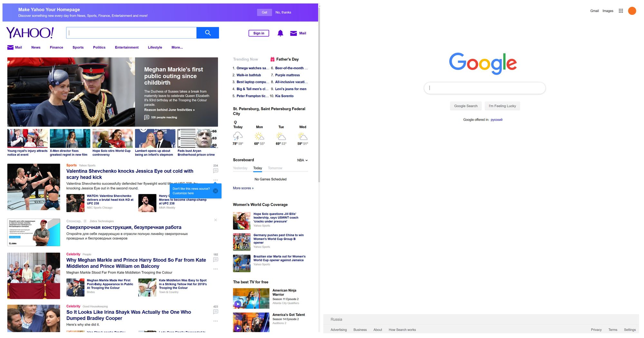The image size is (644, 338).
Task: Play America's Got Talent video
Action: click(238, 328)
